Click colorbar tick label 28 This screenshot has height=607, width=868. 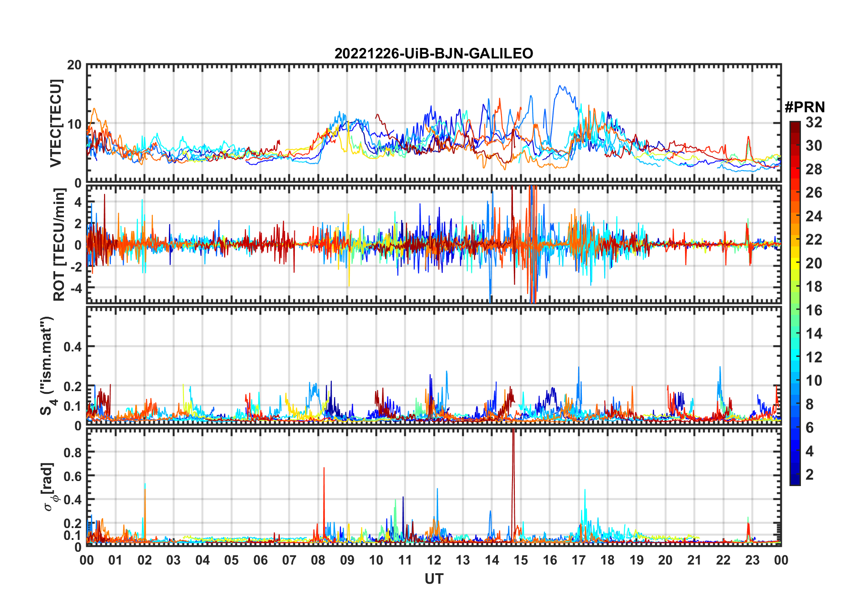coord(814,169)
